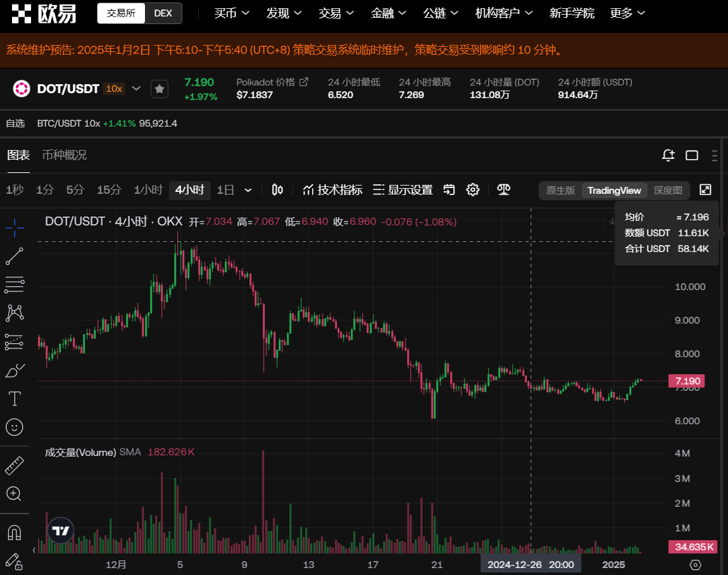728x575 pixels.
Task: Switch to 原生版 chart mode
Action: point(560,191)
